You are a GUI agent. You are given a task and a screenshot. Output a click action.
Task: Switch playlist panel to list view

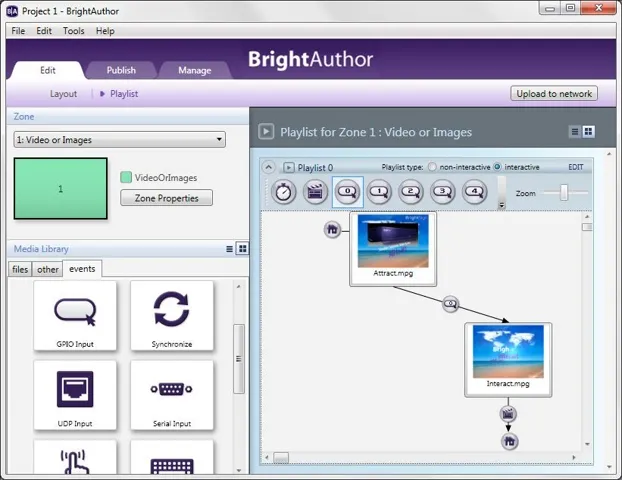point(574,132)
